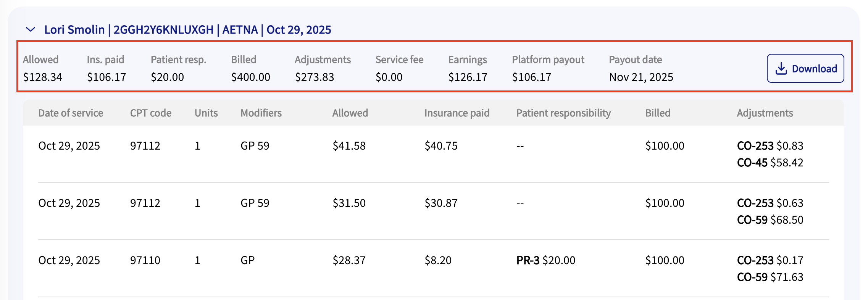Select the CO-45 $58.42 adjustment
Screen dimensions: 868x300
(x=770, y=163)
